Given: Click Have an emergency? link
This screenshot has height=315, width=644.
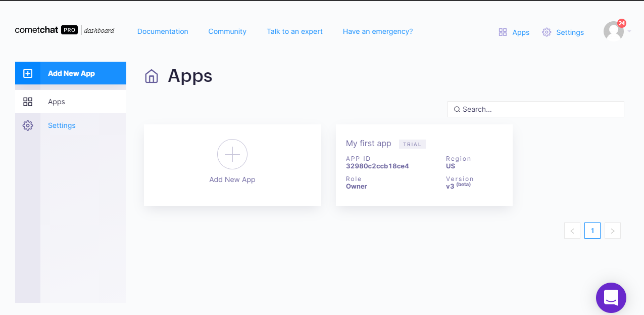Looking at the screenshot, I should pyautogui.click(x=378, y=31).
